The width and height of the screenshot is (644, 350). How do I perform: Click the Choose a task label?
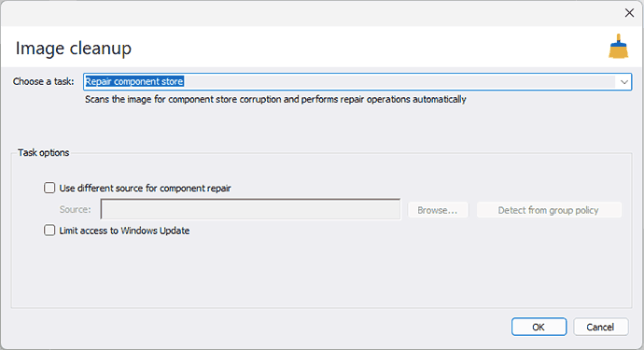pos(44,81)
